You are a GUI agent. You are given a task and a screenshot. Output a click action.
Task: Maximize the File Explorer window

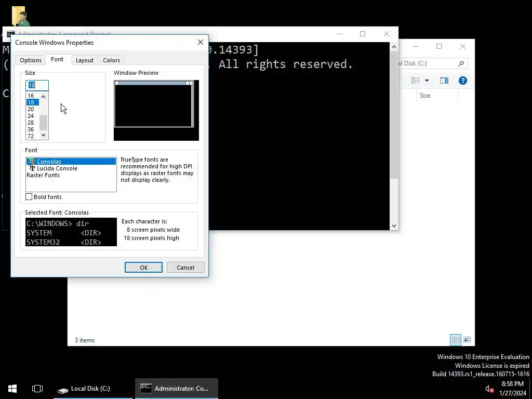tap(439, 46)
